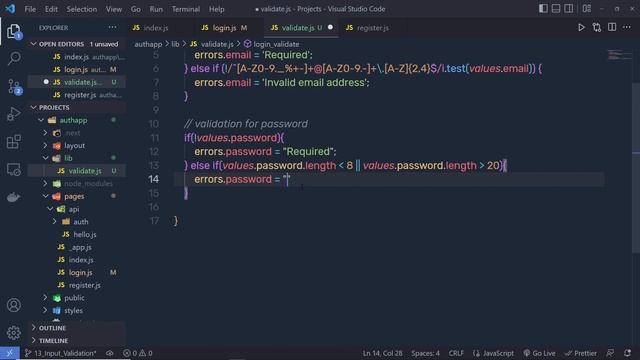Toggle primary side bar visibility
Viewport: 640px width, 360px height.
coord(543,9)
